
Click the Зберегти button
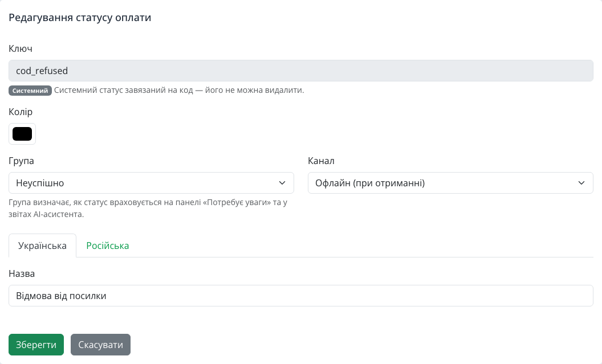tap(36, 345)
